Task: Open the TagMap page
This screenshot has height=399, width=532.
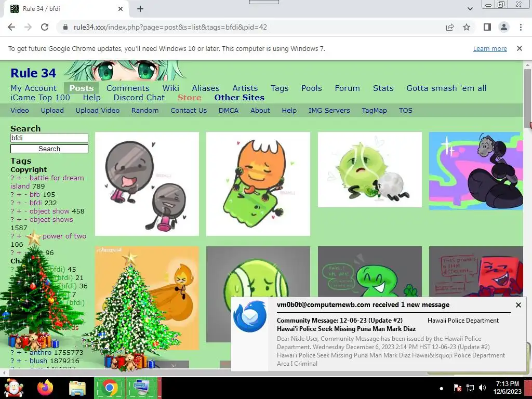Action: (x=374, y=110)
